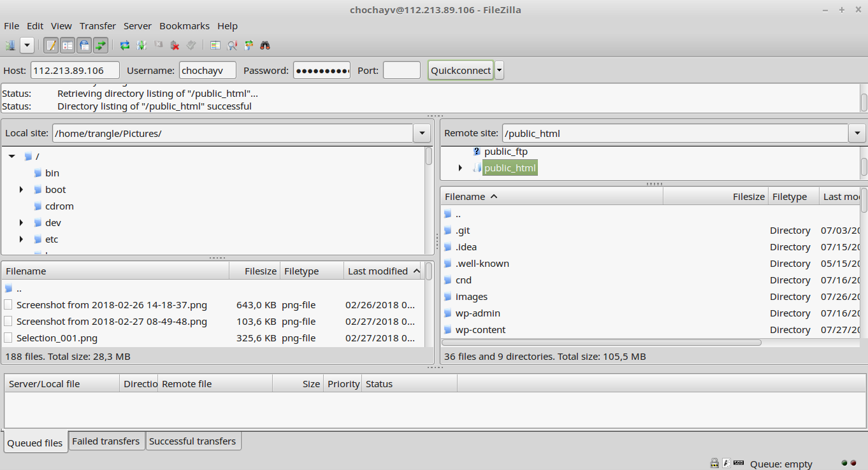Sort remote files by Filesize column
Image resolution: width=868 pixels, height=470 pixels.
[716, 196]
